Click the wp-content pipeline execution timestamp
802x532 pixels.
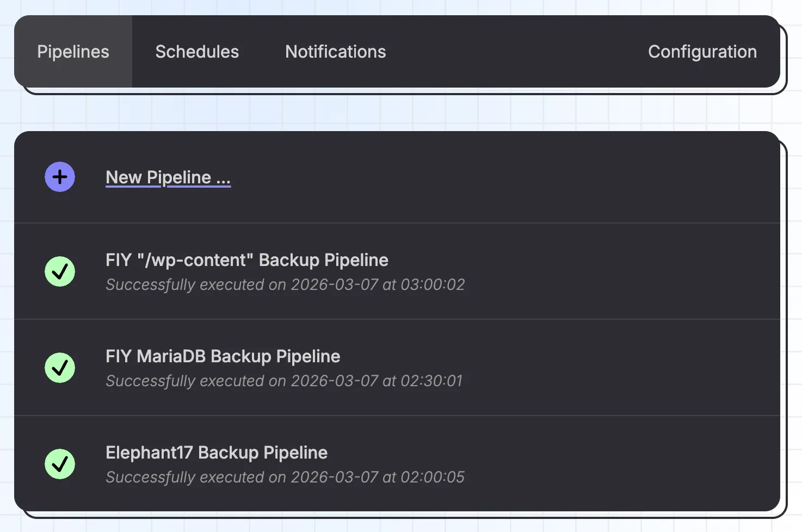coord(285,284)
